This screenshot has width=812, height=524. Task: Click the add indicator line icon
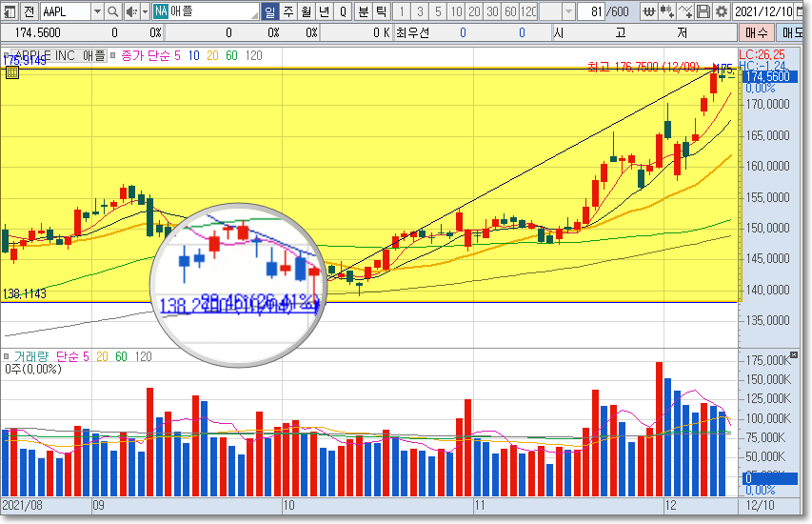[x=684, y=10]
